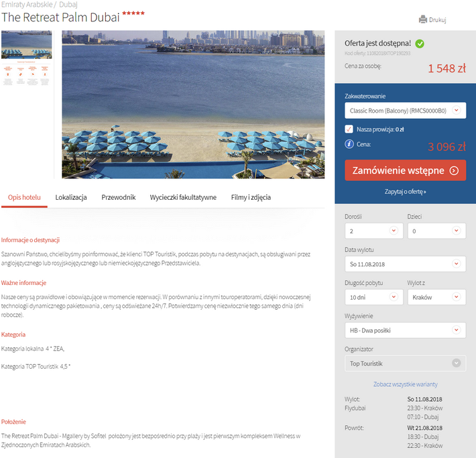Open the Zakwaterowanie room type dropdown

pyautogui.click(x=405, y=111)
